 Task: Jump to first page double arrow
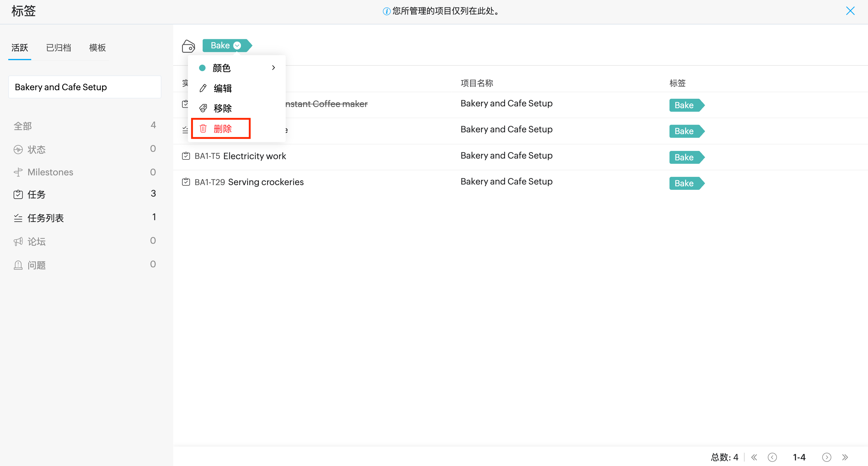754,457
